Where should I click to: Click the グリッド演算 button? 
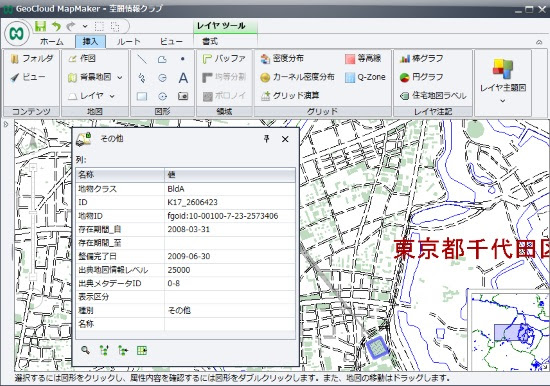click(290, 96)
